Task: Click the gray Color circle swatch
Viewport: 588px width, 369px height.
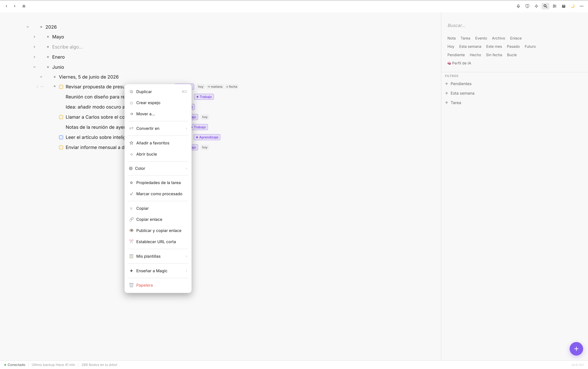Action: pyautogui.click(x=131, y=168)
